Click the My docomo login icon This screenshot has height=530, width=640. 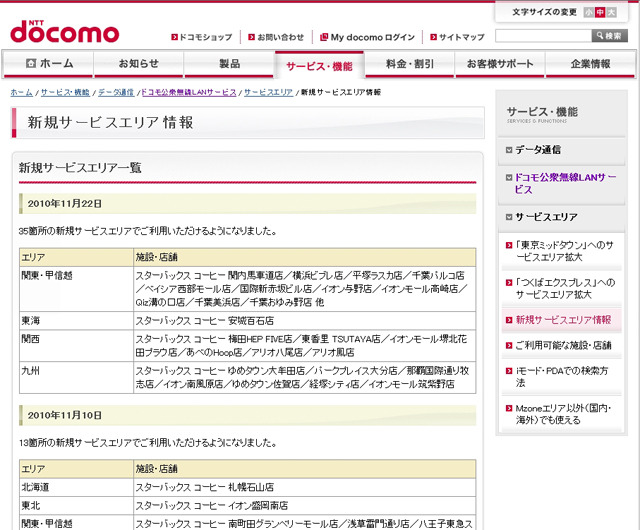click(x=324, y=37)
